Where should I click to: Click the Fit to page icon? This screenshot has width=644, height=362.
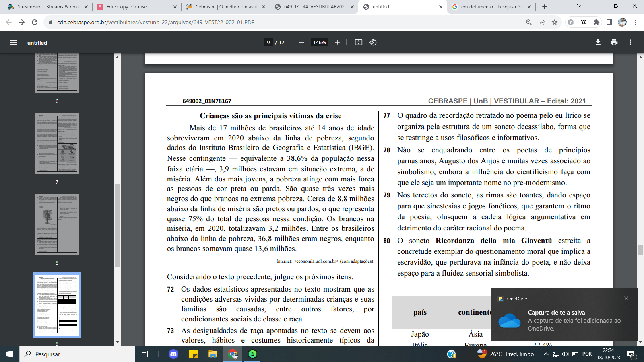359,42
